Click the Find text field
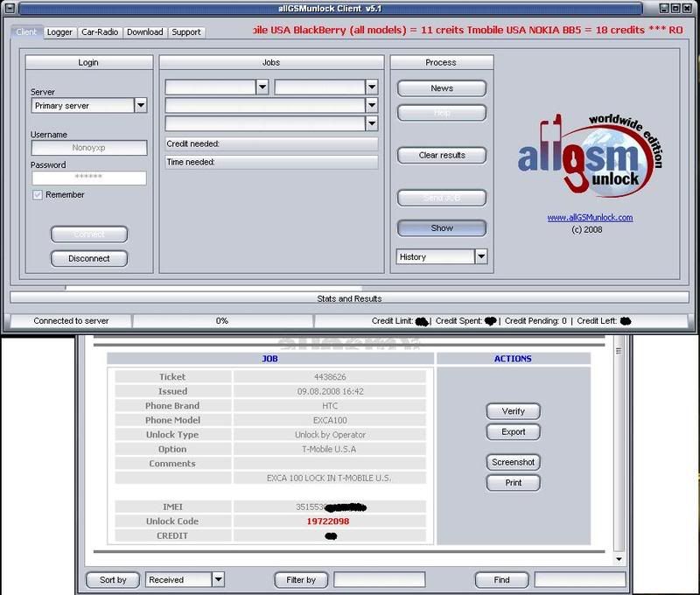 pyautogui.click(x=580, y=579)
